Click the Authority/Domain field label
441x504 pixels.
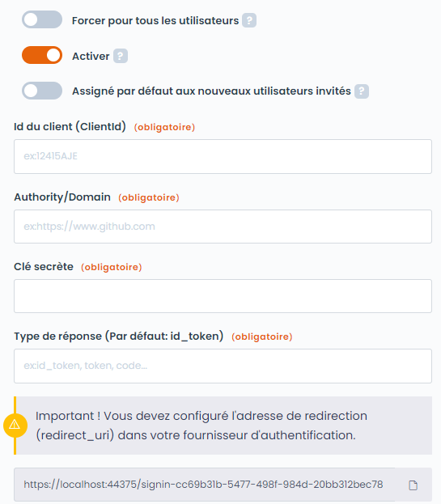coord(62,197)
